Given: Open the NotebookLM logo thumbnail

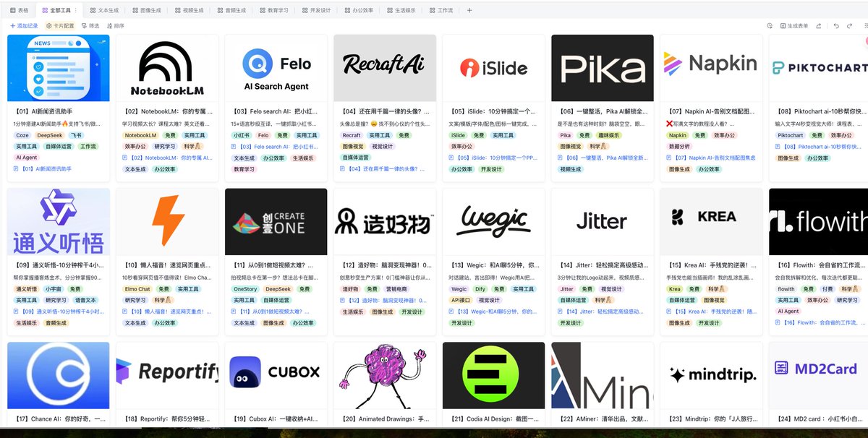Looking at the screenshot, I should pos(167,68).
